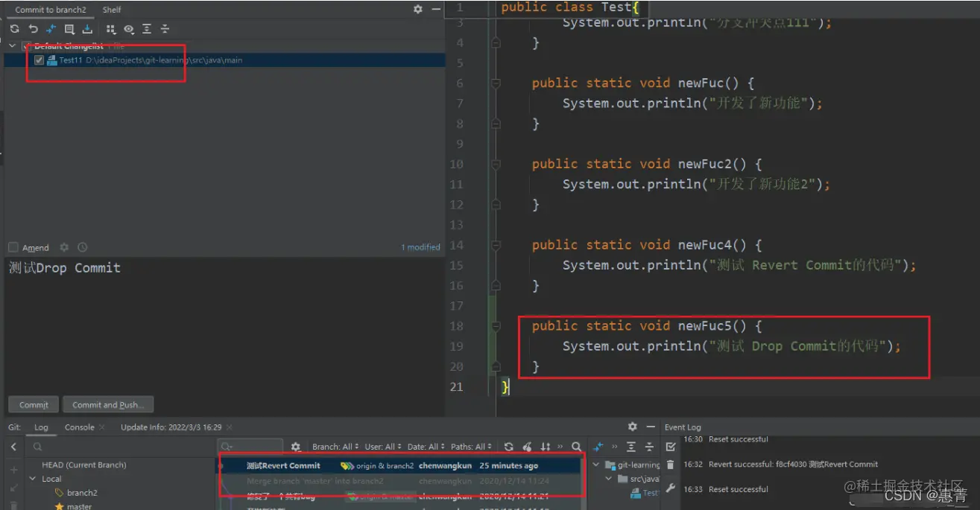Open Commit panel gear settings
Screen dimensions: 980x510
[x=418, y=9]
